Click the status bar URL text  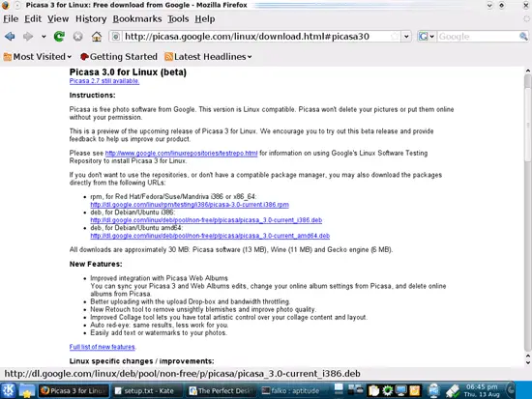click(x=182, y=374)
